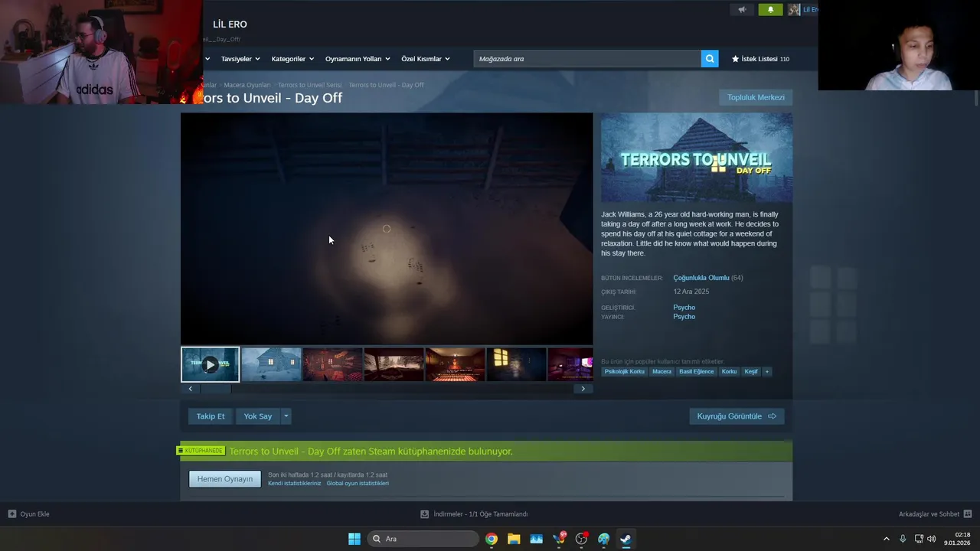Expand the Tavsiyeler menu
The width and height of the screenshot is (980, 551).
240,59
